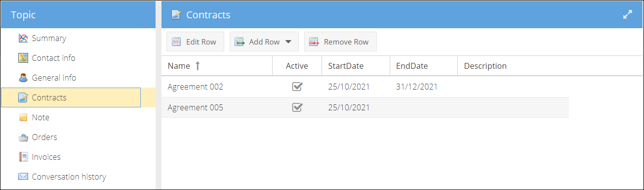Click the Invoices book icon
The height and width of the screenshot is (190, 644).
[x=23, y=157]
